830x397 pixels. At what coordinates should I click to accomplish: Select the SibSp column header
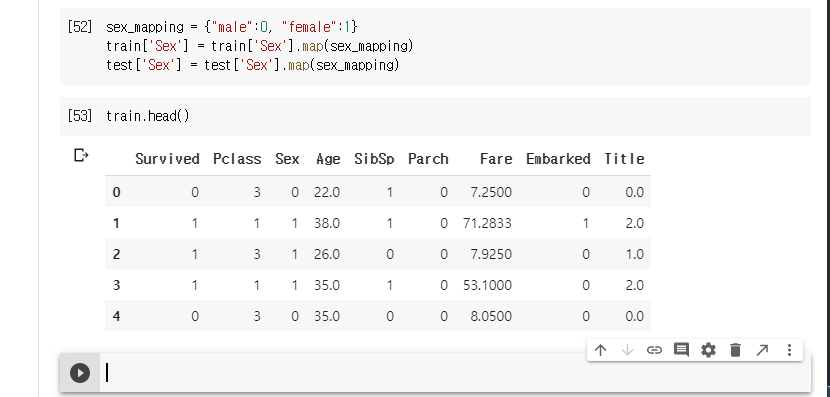pyautogui.click(x=374, y=159)
